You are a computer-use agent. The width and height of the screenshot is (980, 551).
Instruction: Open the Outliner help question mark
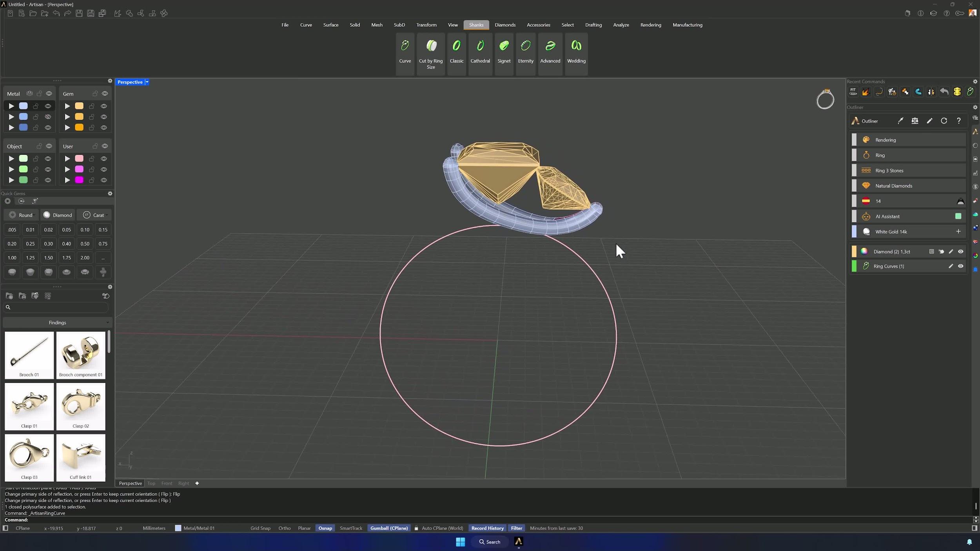[x=959, y=121]
